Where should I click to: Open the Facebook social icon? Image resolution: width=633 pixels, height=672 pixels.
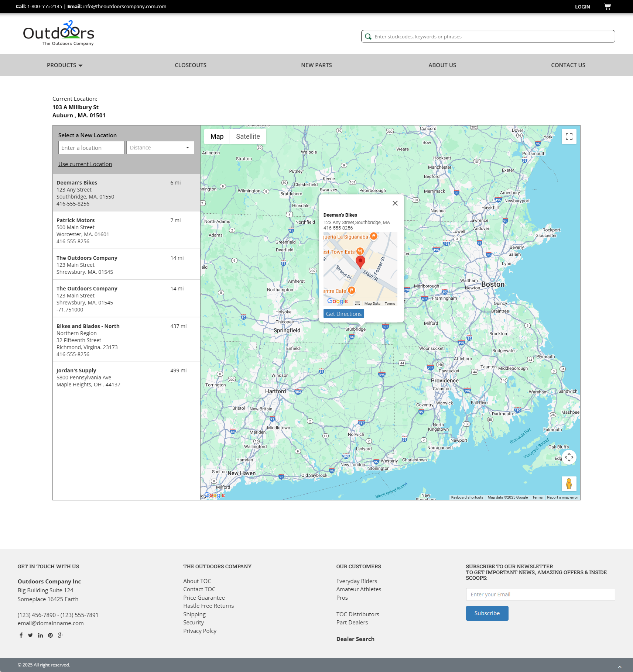tap(21, 635)
